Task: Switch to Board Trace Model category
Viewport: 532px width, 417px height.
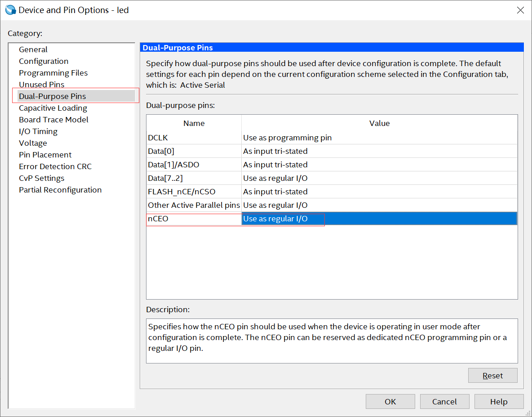Action: (x=53, y=120)
